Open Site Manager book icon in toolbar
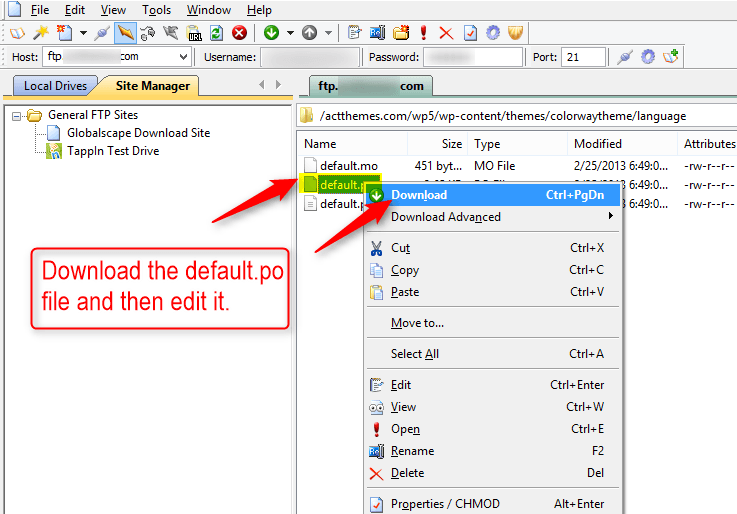Screen dimensions: 737x514 pyautogui.click(x=17, y=33)
